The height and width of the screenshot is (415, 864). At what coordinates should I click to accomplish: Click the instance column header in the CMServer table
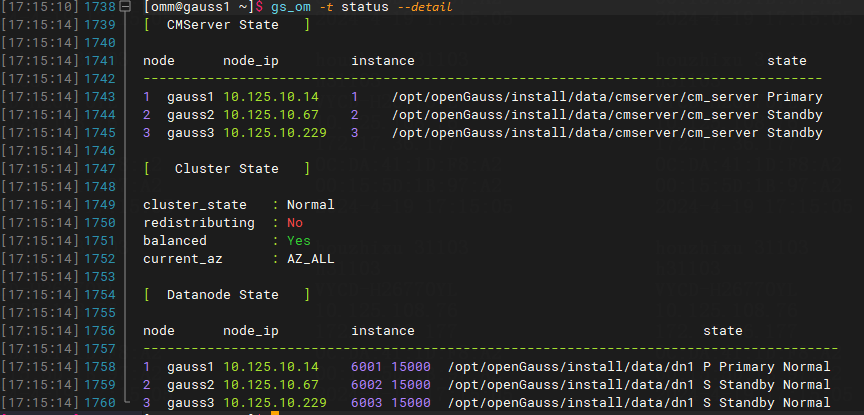coord(383,61)
